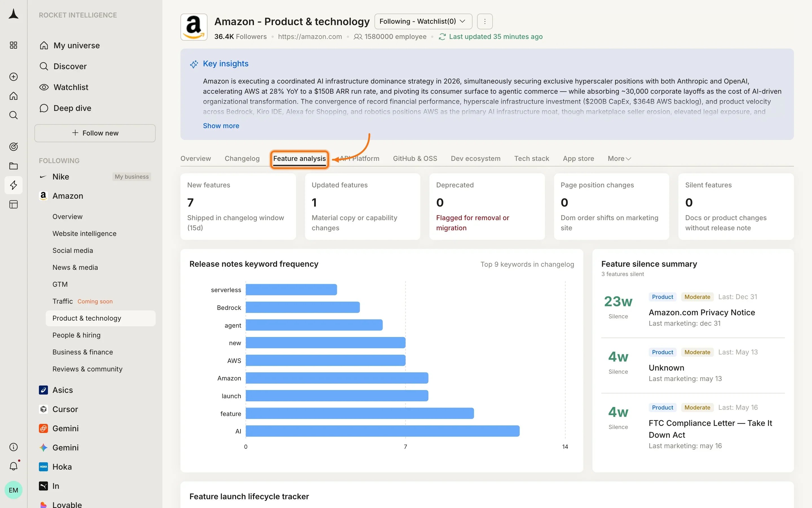Viewport: 812px width, 508px height.
Task: Click Show more under Key insights
Action: coord(221,126)
